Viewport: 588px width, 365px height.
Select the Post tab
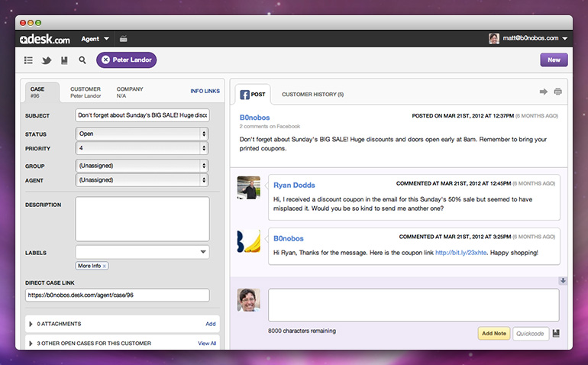click(x=253, y=95)
